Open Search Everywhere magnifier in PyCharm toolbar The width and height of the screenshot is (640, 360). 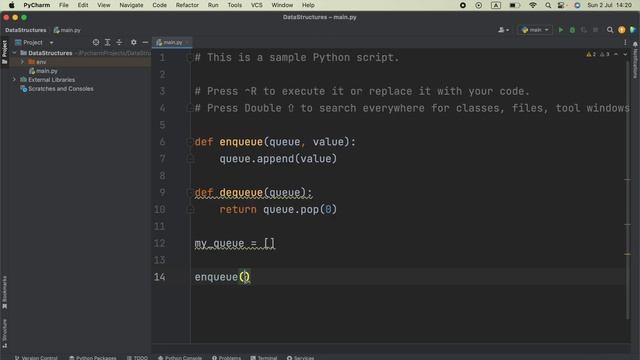click(610, 30)
